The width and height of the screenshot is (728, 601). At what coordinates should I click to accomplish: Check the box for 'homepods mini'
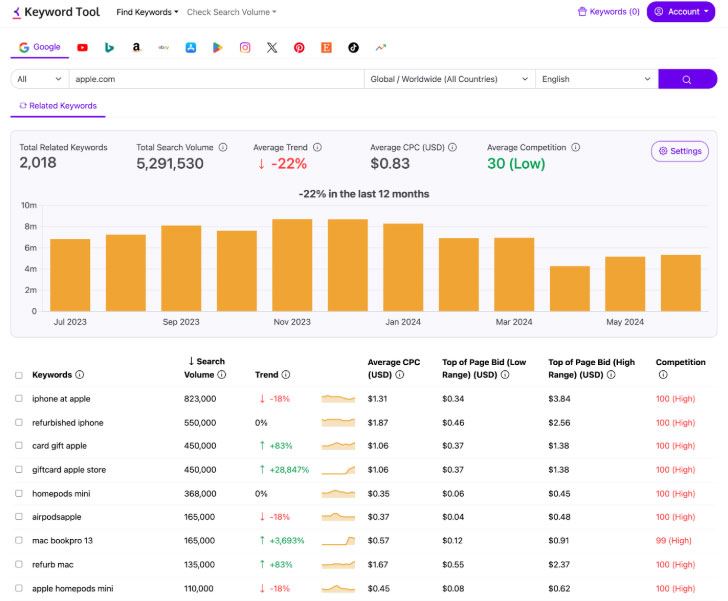click(19, 493)
